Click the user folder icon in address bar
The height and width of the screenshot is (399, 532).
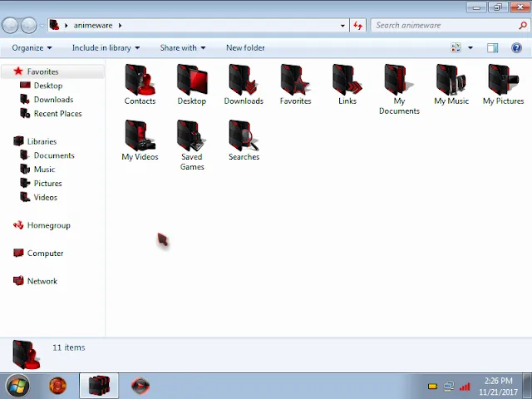(54, 25)
